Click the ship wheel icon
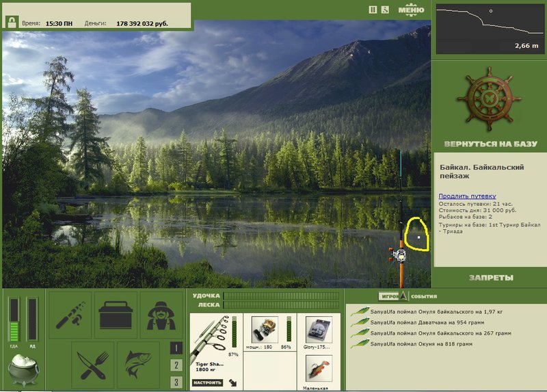The height and width of the screenshot is (392, 547). (489, 99)
